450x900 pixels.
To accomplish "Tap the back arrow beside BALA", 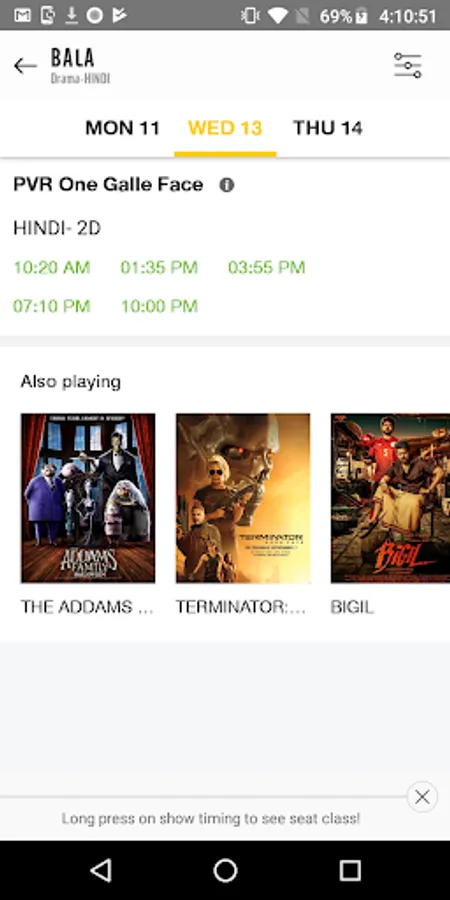I will click(x=25, y=66).
